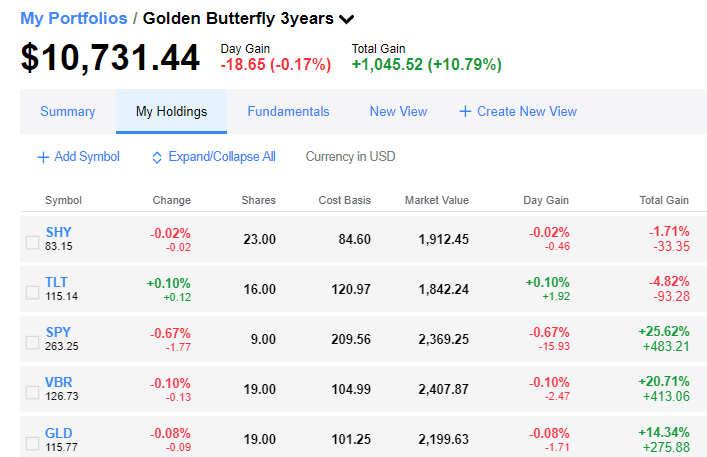
Task: Switch to the Summary tab
Action: [68, 112]
